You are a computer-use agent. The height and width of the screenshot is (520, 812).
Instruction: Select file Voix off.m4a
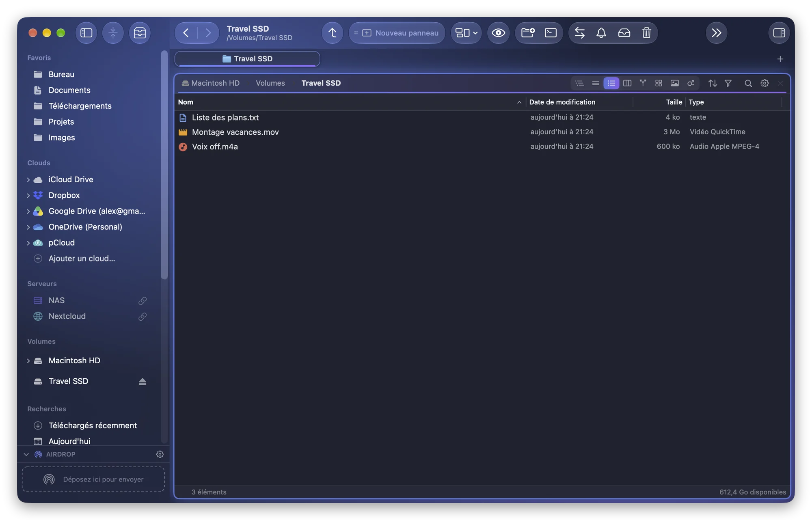(482, 147)
